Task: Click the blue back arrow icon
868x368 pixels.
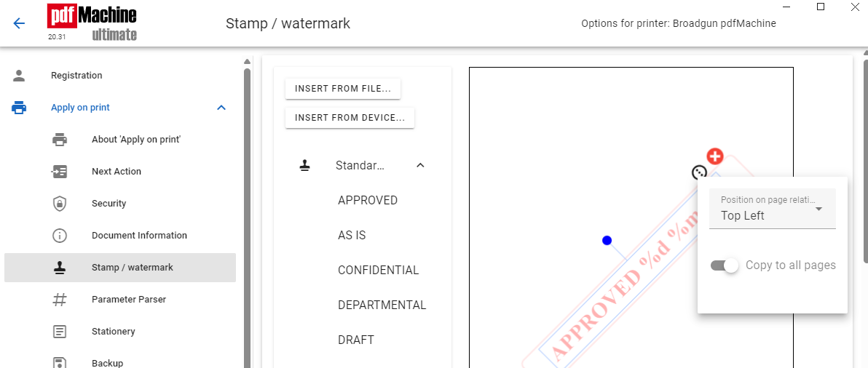Action: pyautogui.click(x=20, y=23)
